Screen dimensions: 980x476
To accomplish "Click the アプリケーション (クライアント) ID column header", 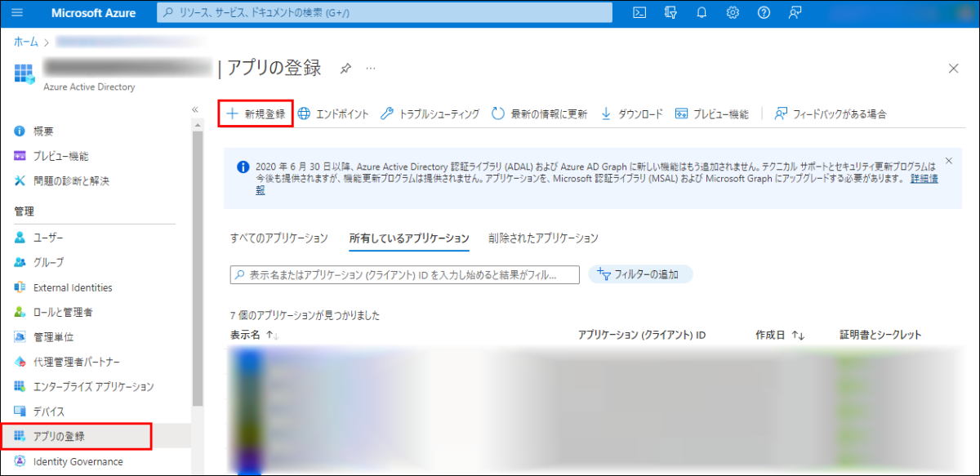I will coord(642,335).
